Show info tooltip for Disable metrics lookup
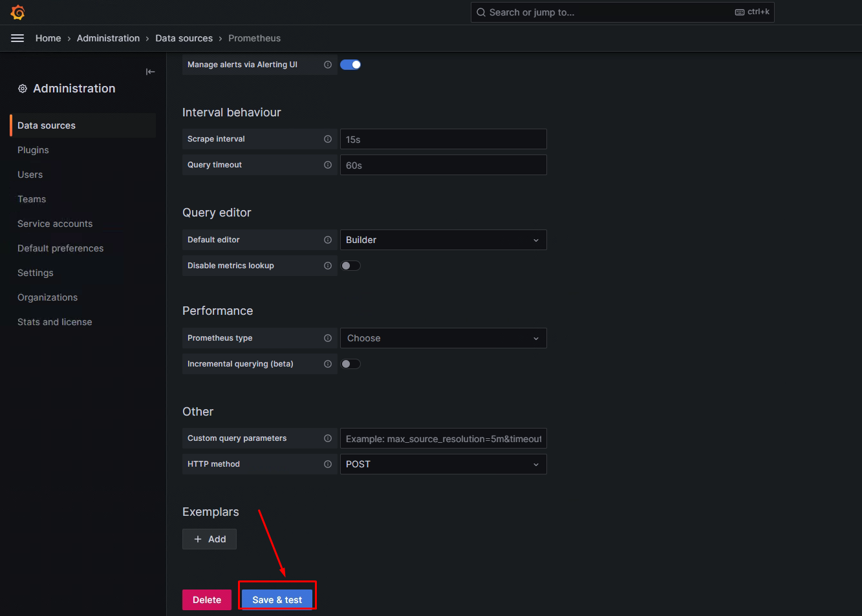Viewport: 862px width, 616px height. [x=328, y=266]
